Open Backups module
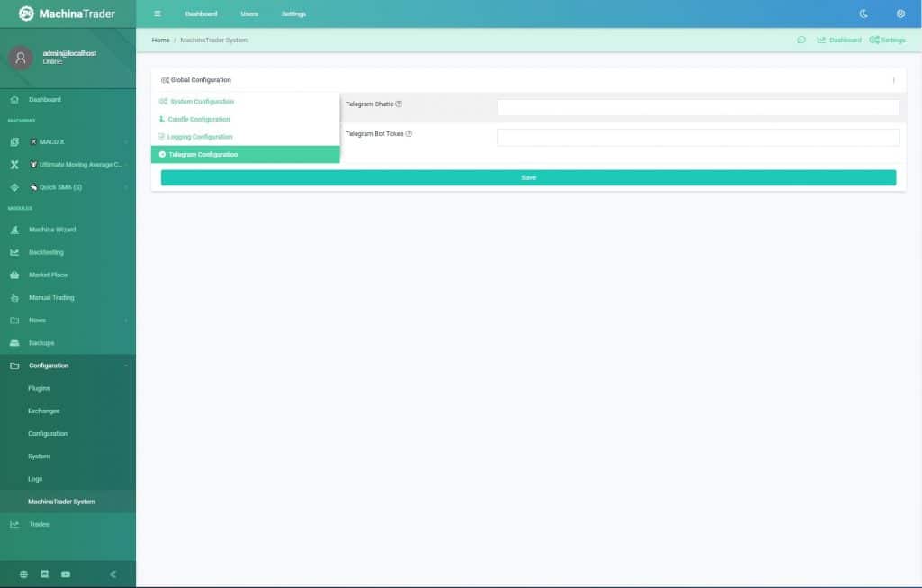The image size is (922, 588). [x=41, y=343]
